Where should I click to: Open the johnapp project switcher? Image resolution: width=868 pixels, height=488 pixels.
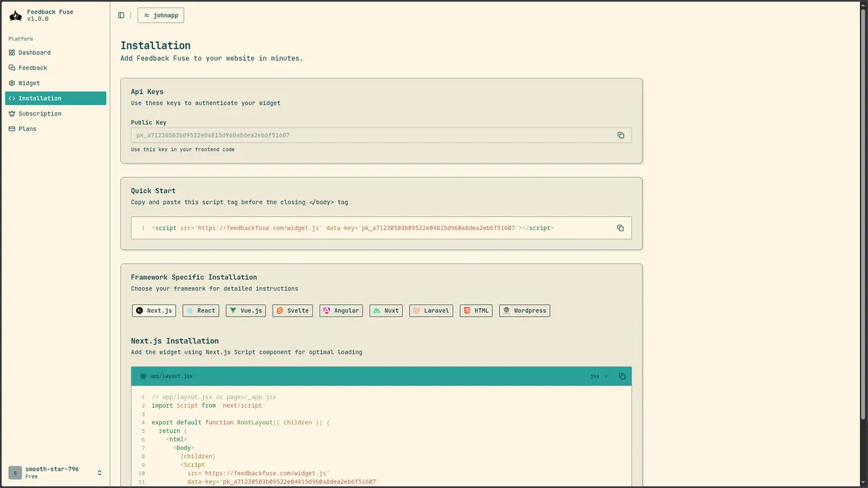pos(161,15)
